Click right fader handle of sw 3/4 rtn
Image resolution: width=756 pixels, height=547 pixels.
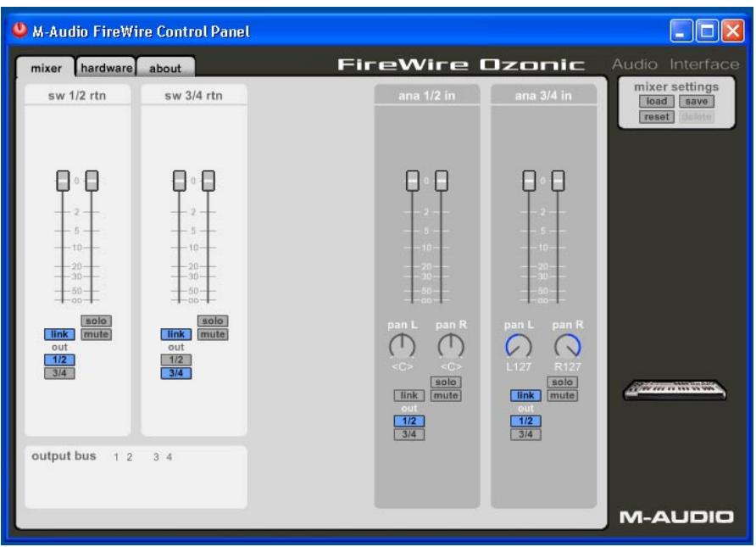(x=208, y=181)
